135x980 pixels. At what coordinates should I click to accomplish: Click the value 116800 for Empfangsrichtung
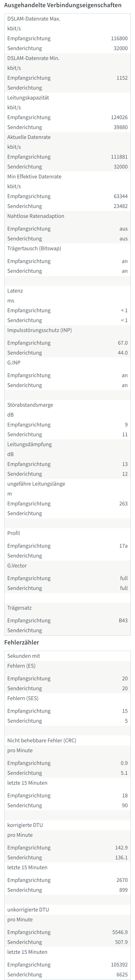click(x=119, y=38)
